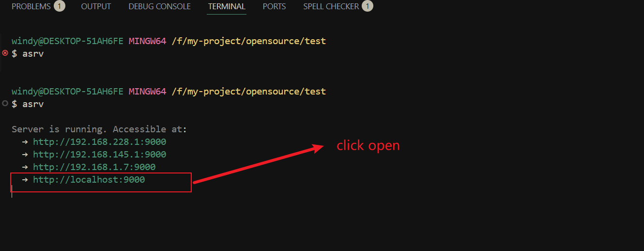Click the gray circle command decoration icon
The height and width of the screenshot is (251, 644).
[x=5, y=103]
